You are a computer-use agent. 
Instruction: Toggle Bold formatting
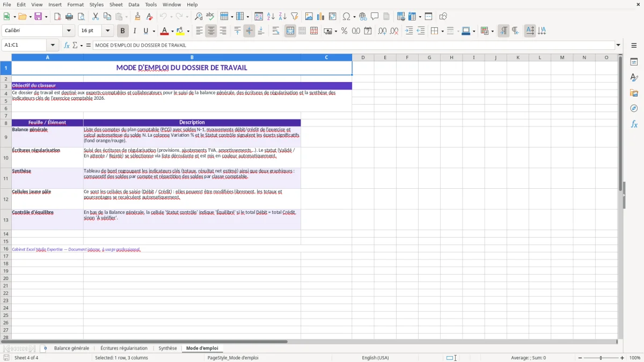[x=123, y=31]
